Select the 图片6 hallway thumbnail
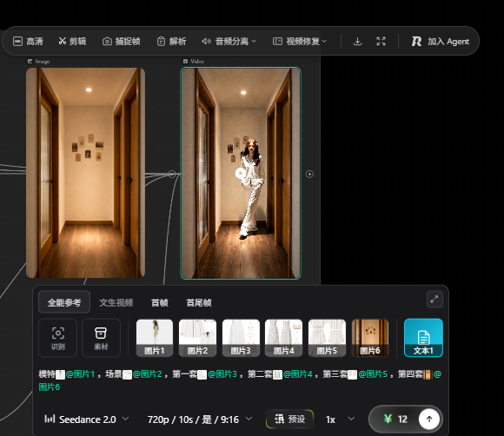Screen dimensions: 504x436 370,338
